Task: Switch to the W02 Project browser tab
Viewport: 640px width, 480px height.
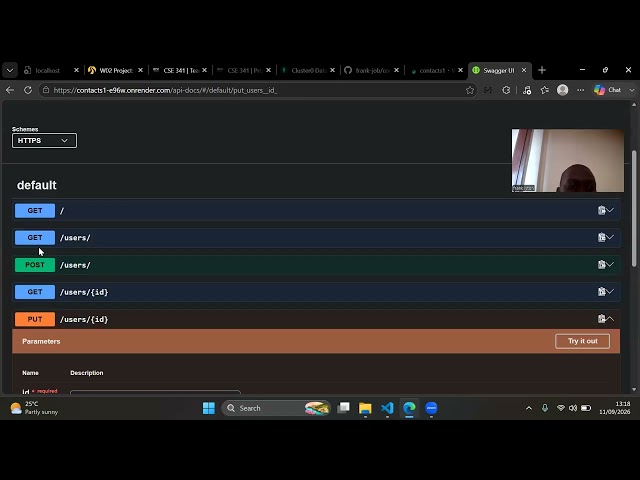Action: 115,71
